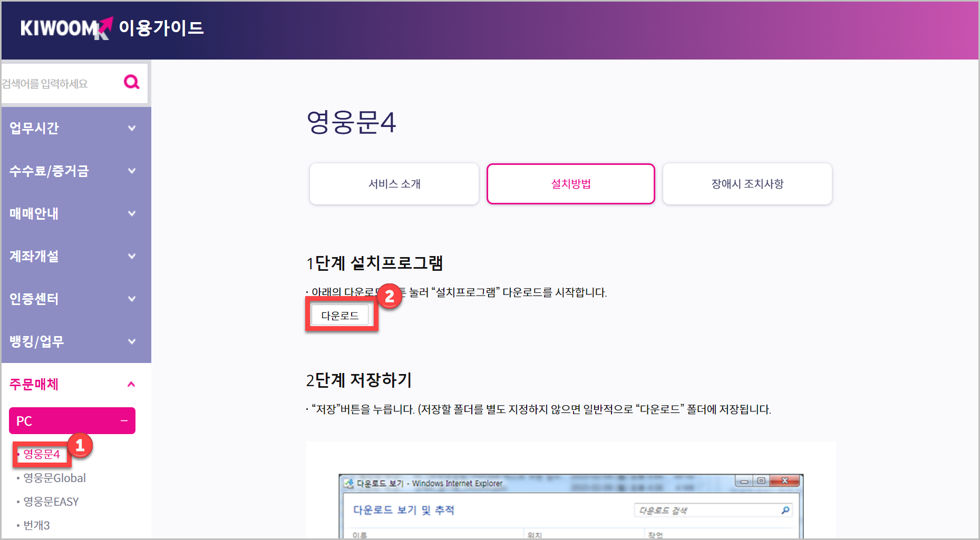
Task: Open the 번개3 sidebar link
Action: click(x=36, y=525)
